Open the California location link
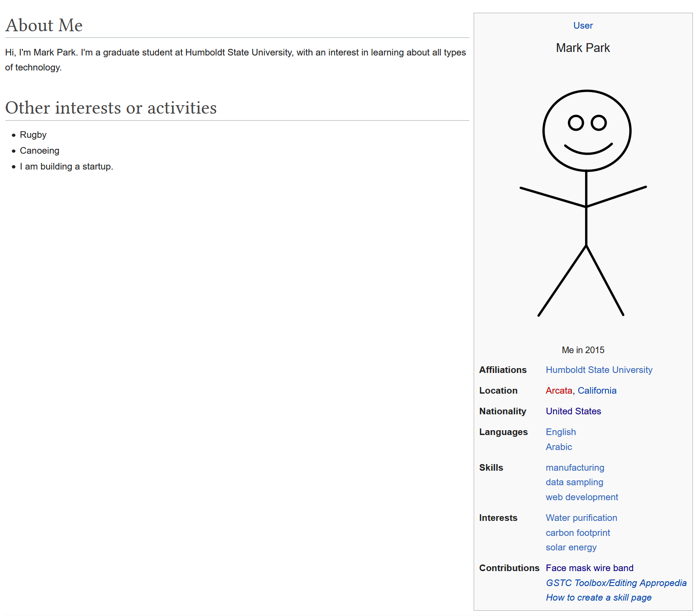Viewport: 696px width, 616px height. pyautogui.click(x=597, y=391)
